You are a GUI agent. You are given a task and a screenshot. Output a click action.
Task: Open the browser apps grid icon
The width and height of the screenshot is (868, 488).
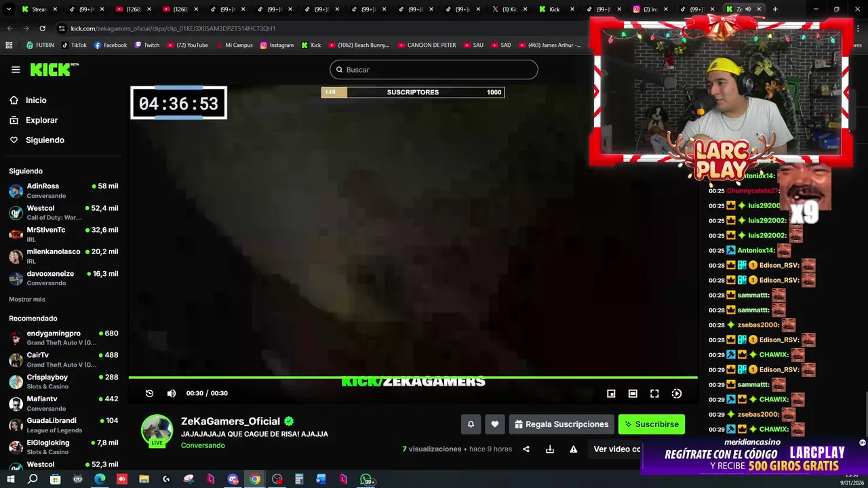[9, 45]
